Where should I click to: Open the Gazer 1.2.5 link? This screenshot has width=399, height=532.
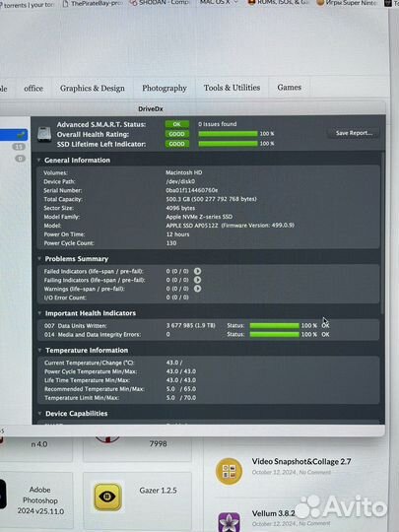[x=158, y=491]
